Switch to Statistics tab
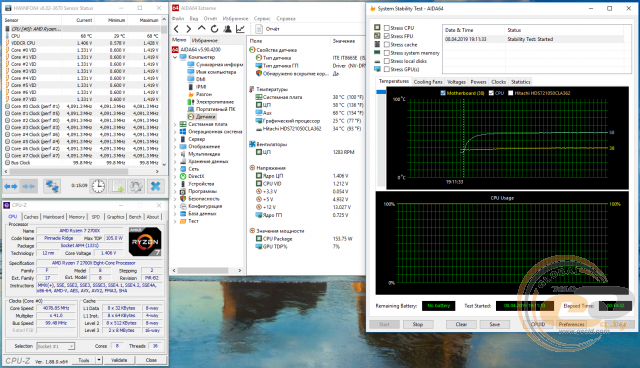Image resolution: width=640 pixels, height=368 pixels. pos(520,82)
